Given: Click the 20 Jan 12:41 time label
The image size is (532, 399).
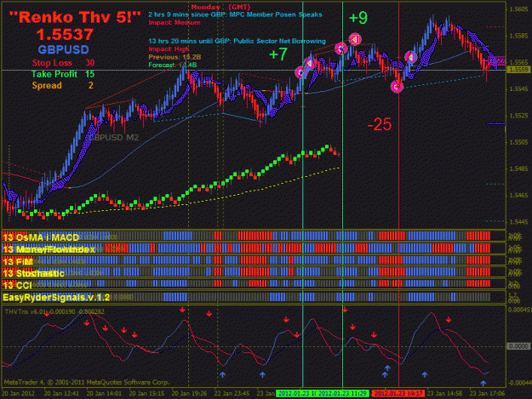Looking at the screenshot, I should pos(62,394).
